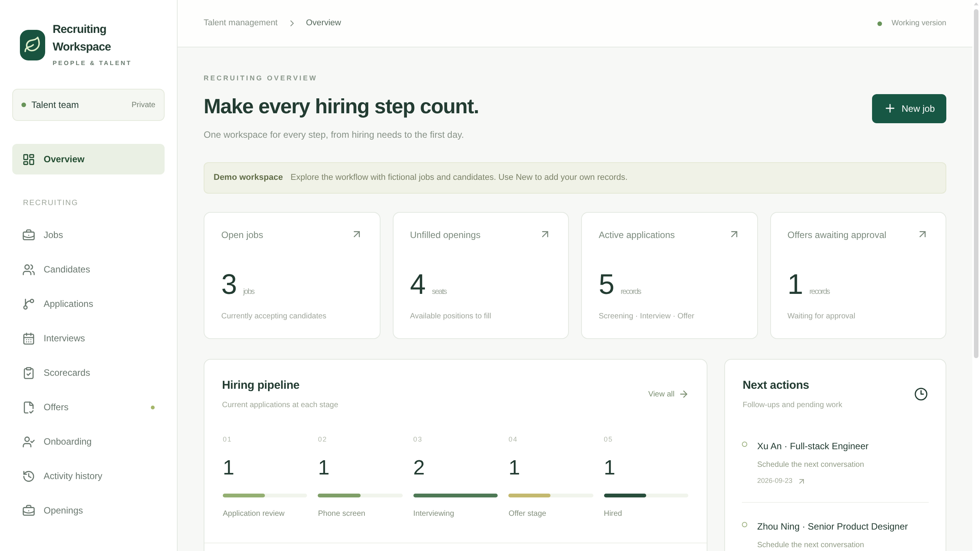Click the Interviews calendar icon
The width and height of the screenshot is (980, 551).
point(29,338)
